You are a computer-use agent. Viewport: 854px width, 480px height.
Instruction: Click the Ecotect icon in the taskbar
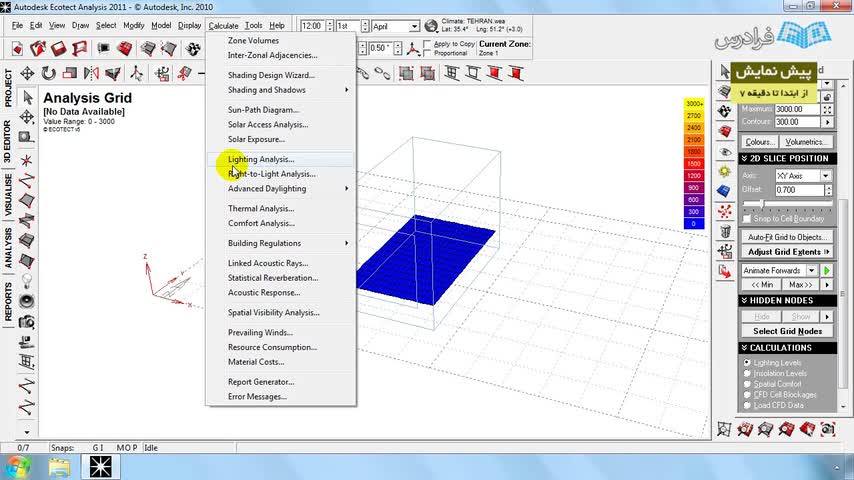coord(100,467)
